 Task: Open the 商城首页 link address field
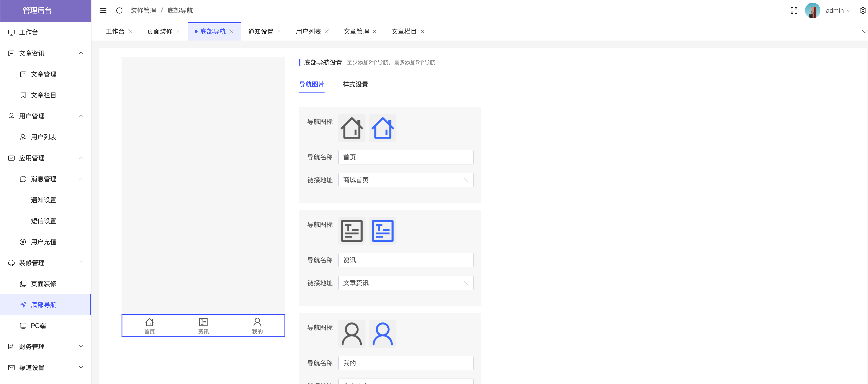tap(406, 180)
